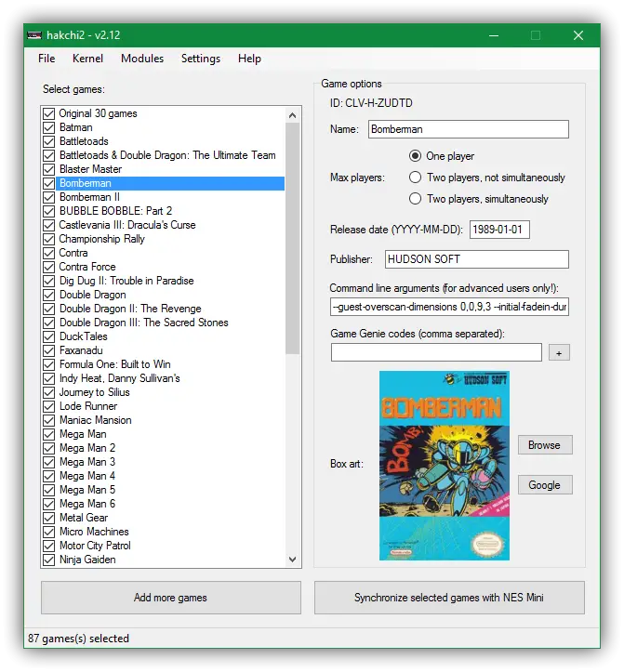Viewport: 624px width, 672px height.
Task: Toggle the Bomberman checkbox
Action: click(49, 183)
